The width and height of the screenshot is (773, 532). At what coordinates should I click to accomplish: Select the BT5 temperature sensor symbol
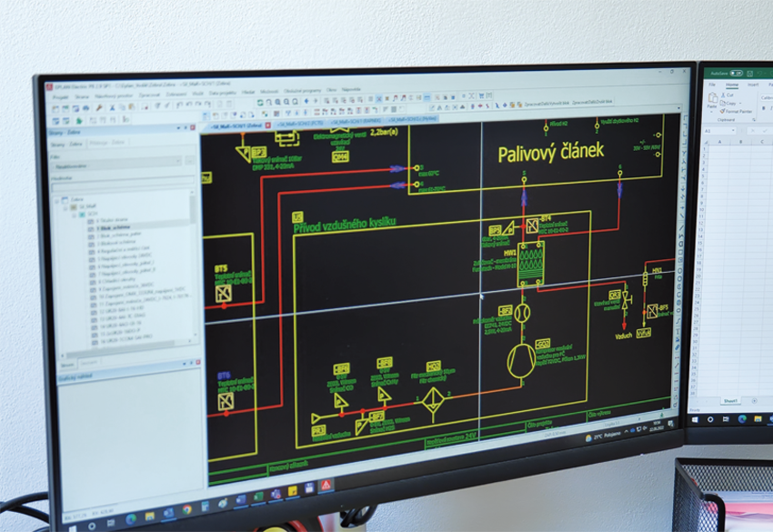pyautogui.click(x=224, y=294)
